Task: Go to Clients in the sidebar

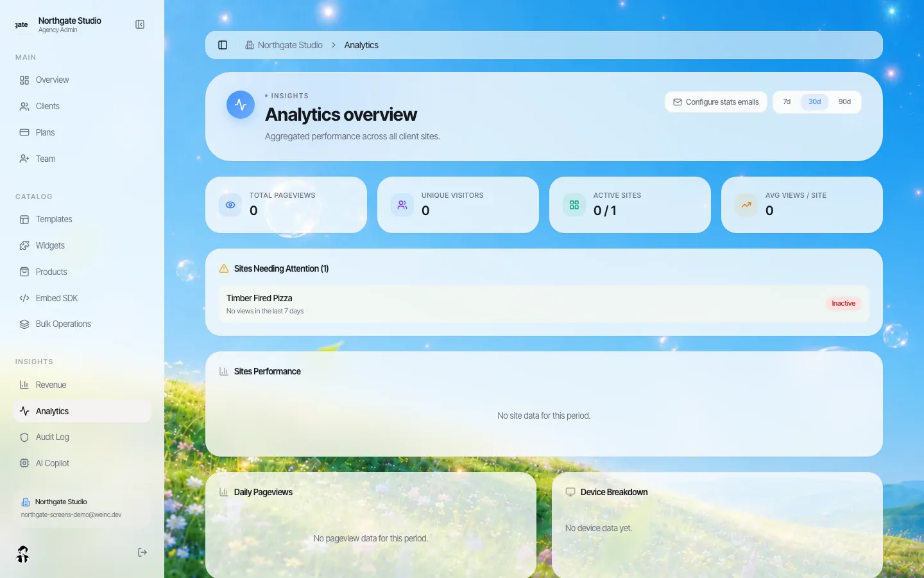Action: point(82,107)
